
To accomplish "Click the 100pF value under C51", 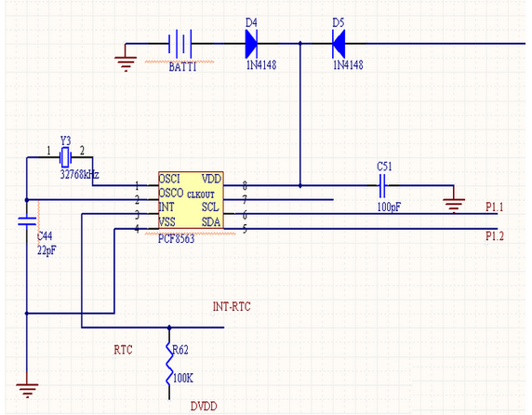I will [389, 207].
